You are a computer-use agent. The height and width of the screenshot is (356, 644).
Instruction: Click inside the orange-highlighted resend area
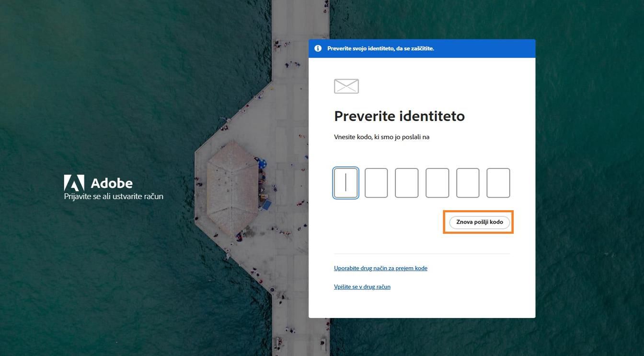click(x=478, y=222)
